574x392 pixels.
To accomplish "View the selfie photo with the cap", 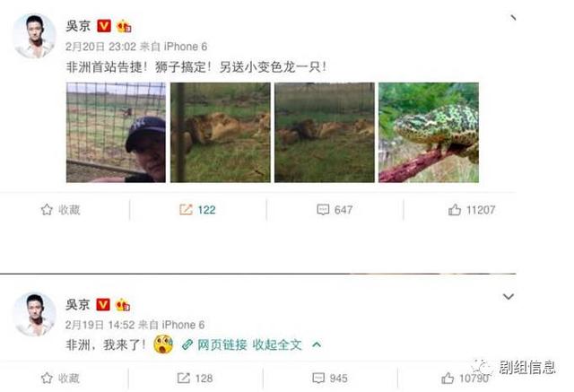I will (x=116, y=133).
